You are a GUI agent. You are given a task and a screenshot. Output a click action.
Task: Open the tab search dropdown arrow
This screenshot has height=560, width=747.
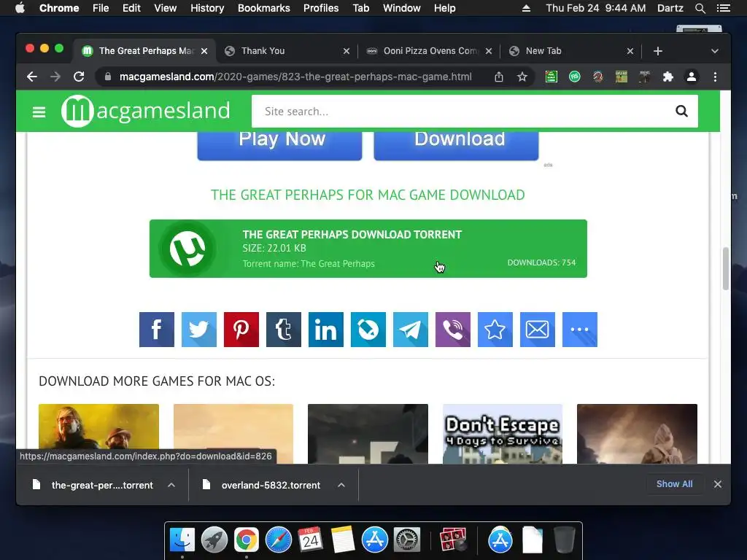tap(715, 51)
